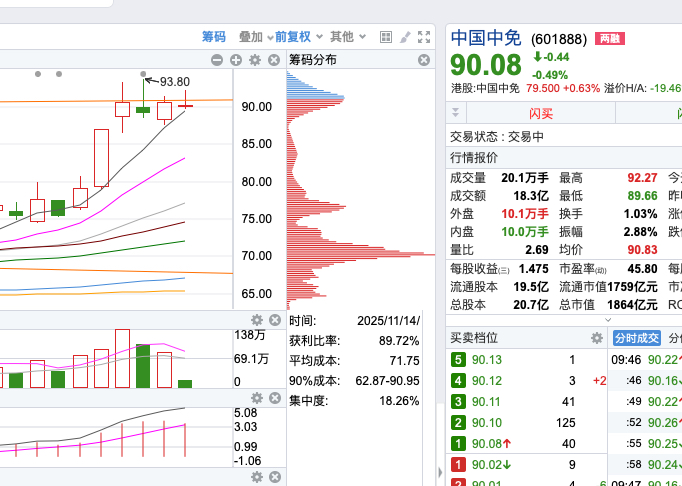Click the tallest red volume bar
This screenshot has height=486, width=682.
[x=123, y=359]
